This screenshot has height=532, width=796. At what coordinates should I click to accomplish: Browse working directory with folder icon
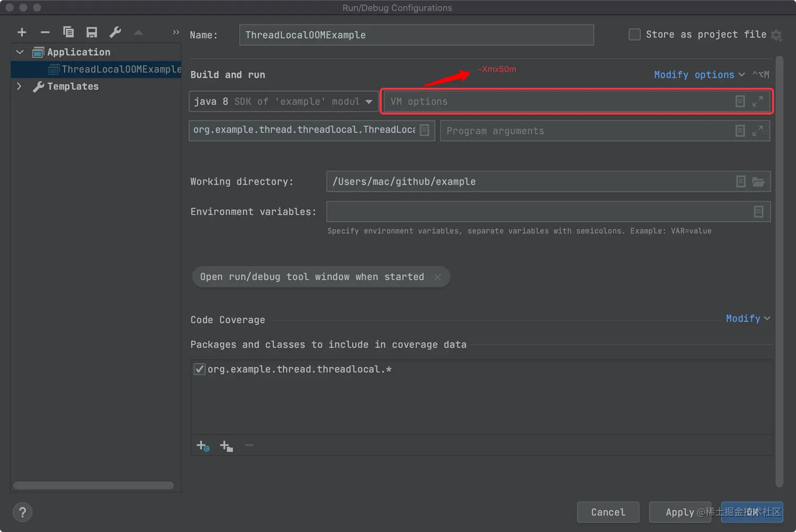coord(759,182)
